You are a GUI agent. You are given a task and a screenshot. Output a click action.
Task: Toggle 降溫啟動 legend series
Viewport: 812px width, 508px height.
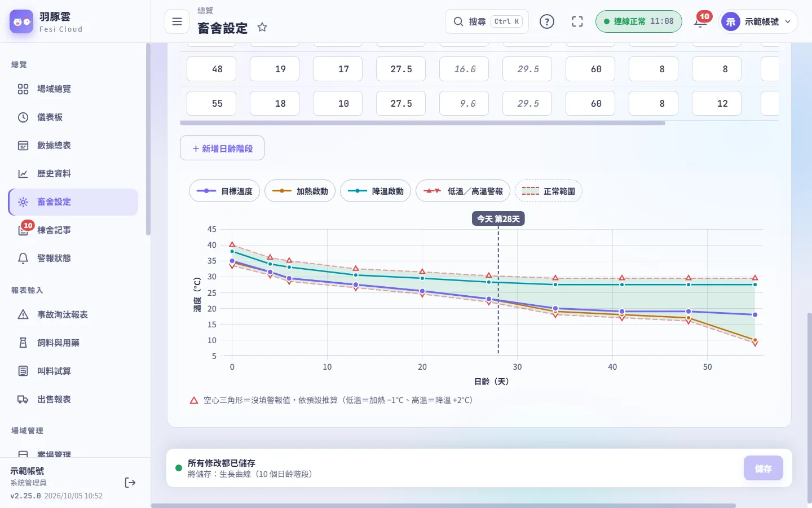pos(376,191)
